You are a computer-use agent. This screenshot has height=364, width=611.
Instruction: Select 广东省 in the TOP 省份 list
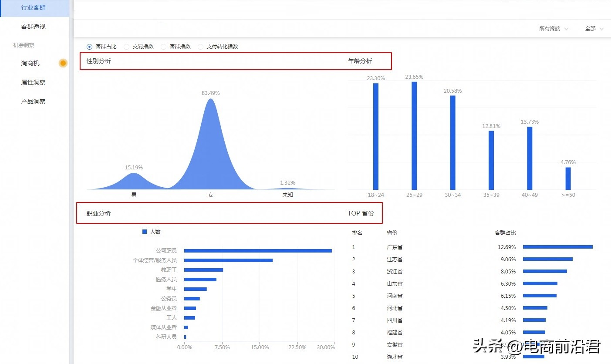[395, 247]
